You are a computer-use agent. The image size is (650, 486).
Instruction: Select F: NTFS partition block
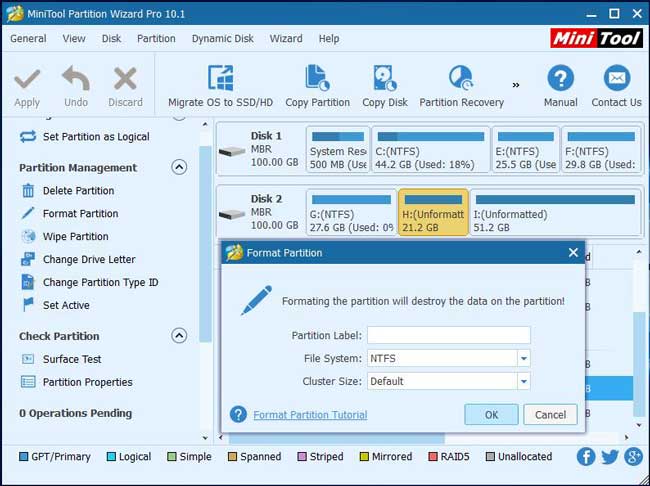click(x=601, y=150)
